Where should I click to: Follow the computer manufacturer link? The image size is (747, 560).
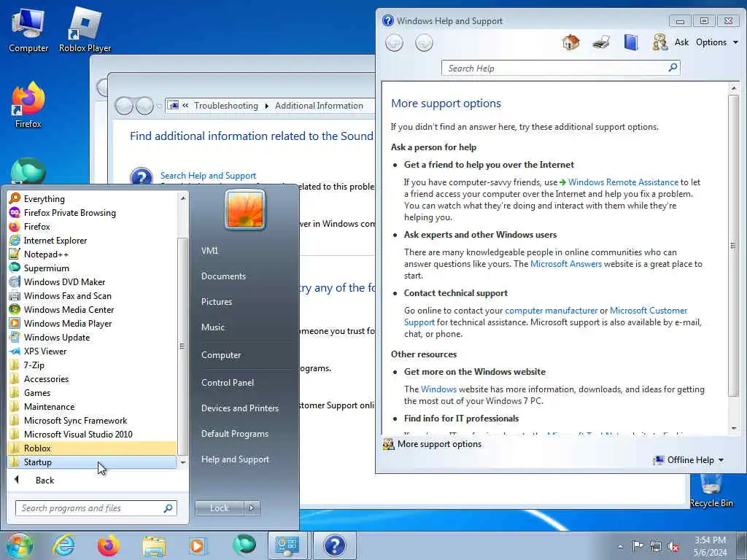551,311
